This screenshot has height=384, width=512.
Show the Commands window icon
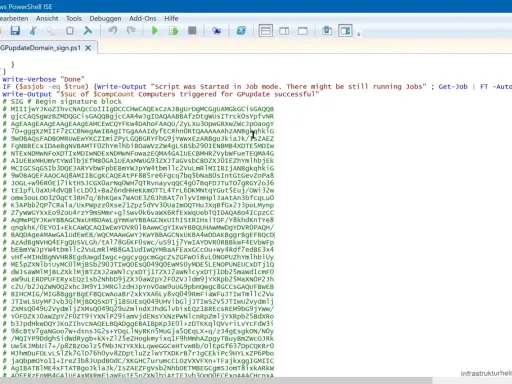tap(327, 31)
